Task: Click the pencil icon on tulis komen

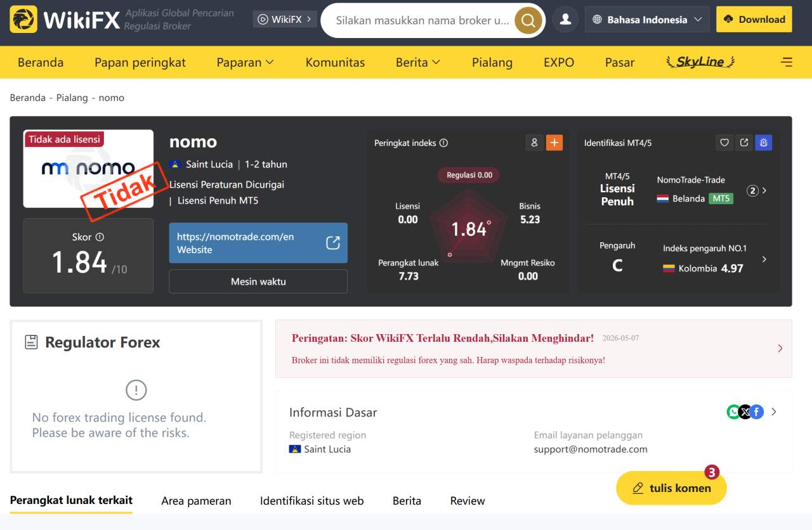Action: 638,488
